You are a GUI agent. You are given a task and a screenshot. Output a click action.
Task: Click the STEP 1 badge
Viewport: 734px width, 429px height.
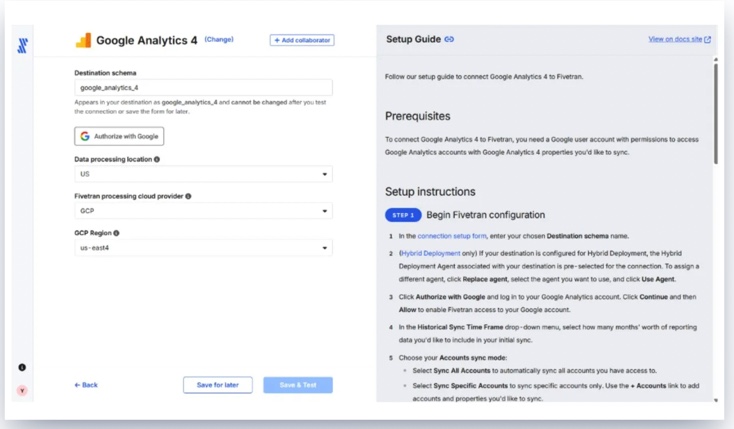click(403, 215)
